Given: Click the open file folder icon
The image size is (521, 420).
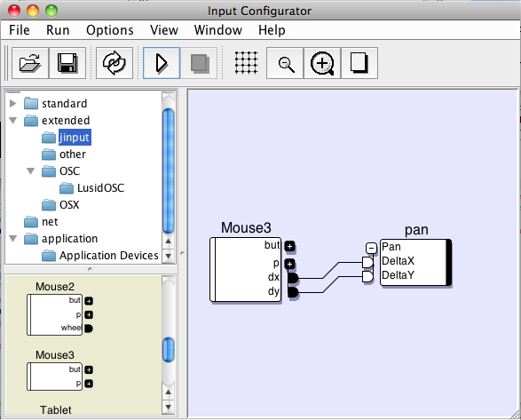Looking at the screenshot, I should point(30,63).
